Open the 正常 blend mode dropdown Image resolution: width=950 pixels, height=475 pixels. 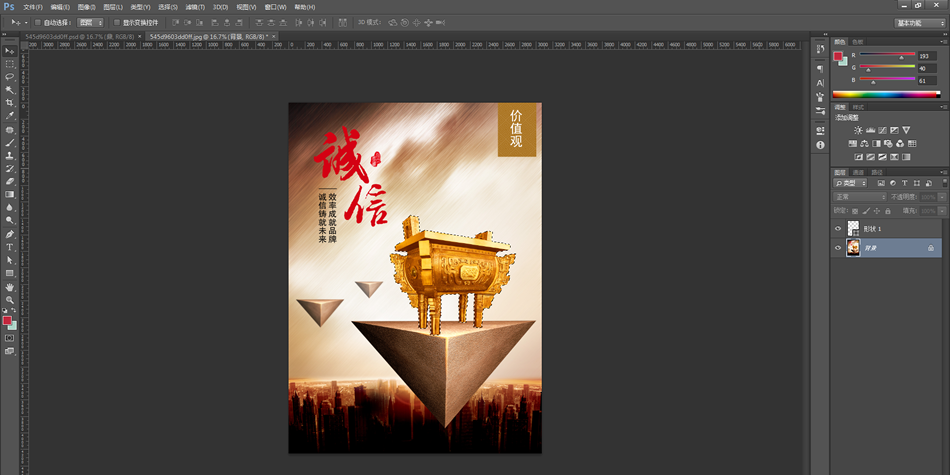click(x=860, y=197)
